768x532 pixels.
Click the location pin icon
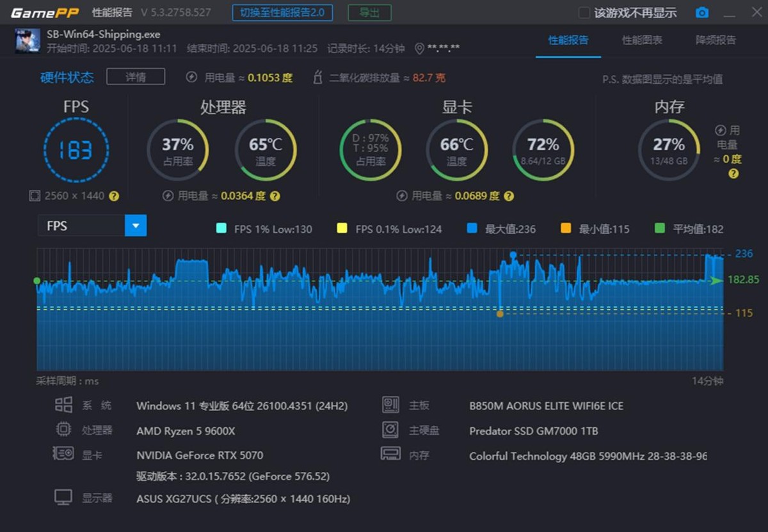[x=420, y=49]
